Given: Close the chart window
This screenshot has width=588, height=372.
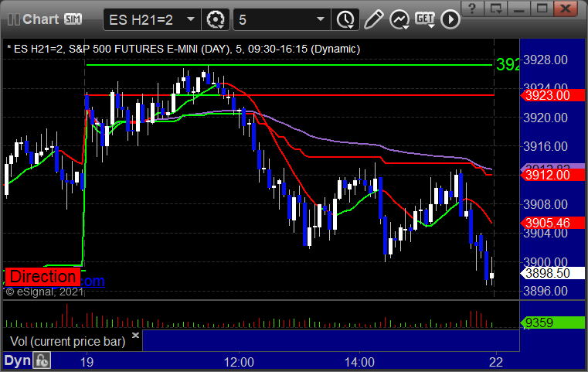Looking at the screenshot, I should point(565,9).
